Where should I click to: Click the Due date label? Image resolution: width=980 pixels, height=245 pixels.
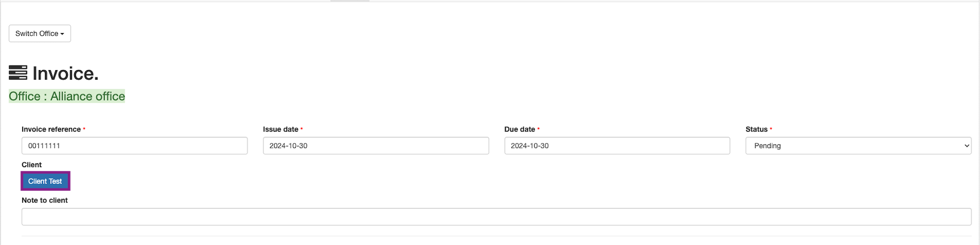click(x=519, y=129)
